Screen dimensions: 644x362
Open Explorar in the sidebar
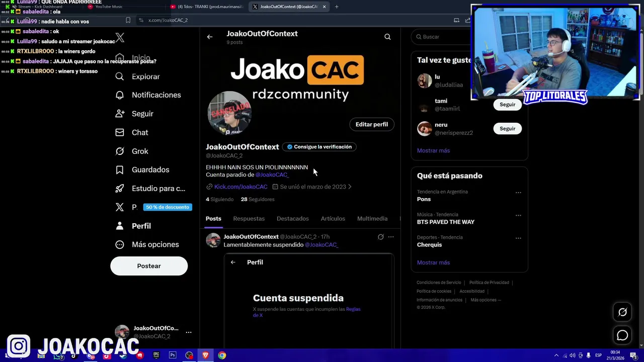point(138,76)
